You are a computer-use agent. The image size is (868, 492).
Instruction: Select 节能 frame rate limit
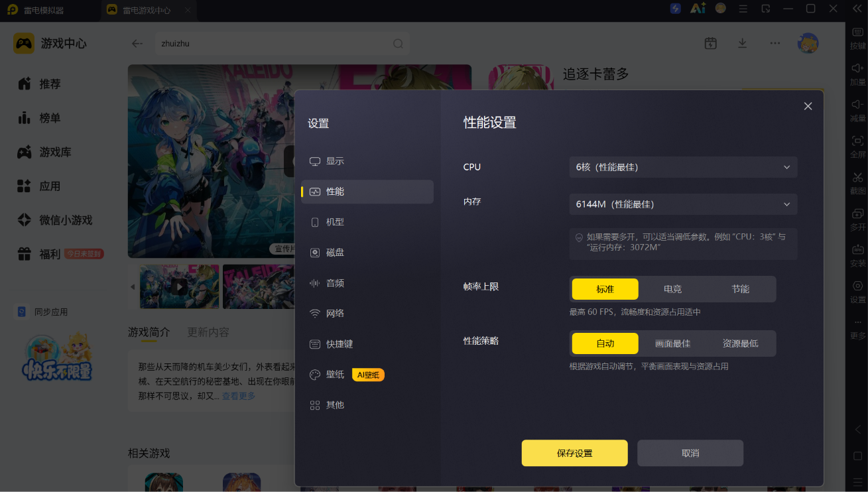pos(740,289)
